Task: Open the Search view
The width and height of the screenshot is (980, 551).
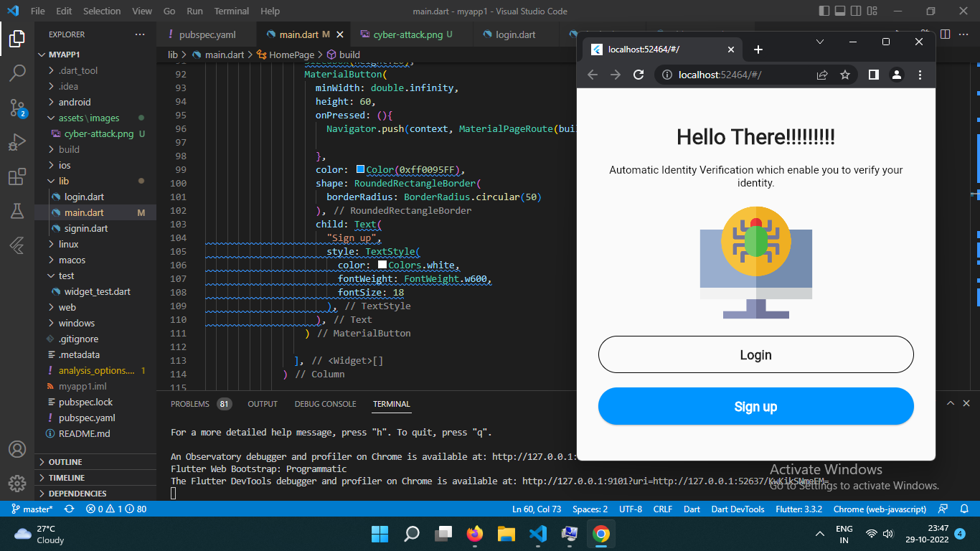Action: 17,72
